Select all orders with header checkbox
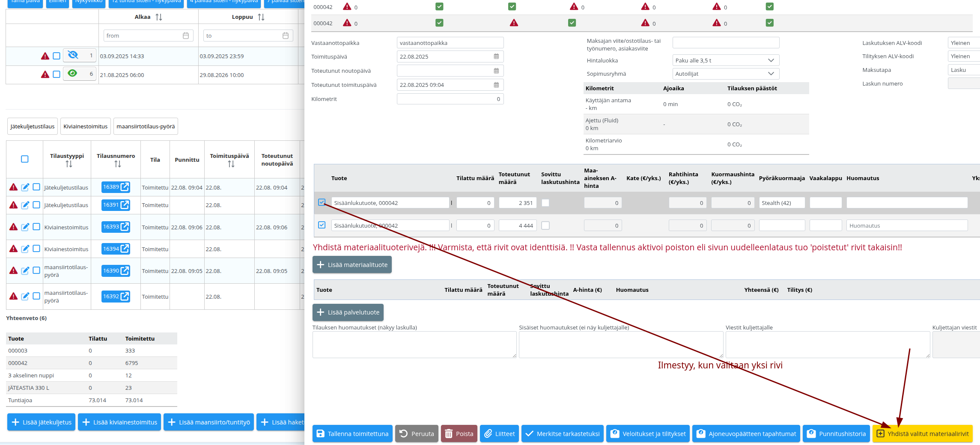The height and width of the screenshot is (445, 980). (x=25, y=159)
